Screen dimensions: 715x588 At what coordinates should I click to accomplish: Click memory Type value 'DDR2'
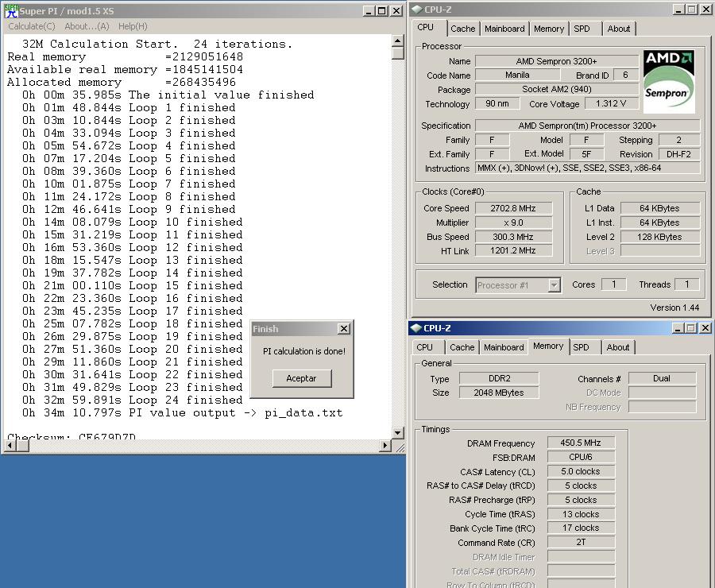coord(499,378)
